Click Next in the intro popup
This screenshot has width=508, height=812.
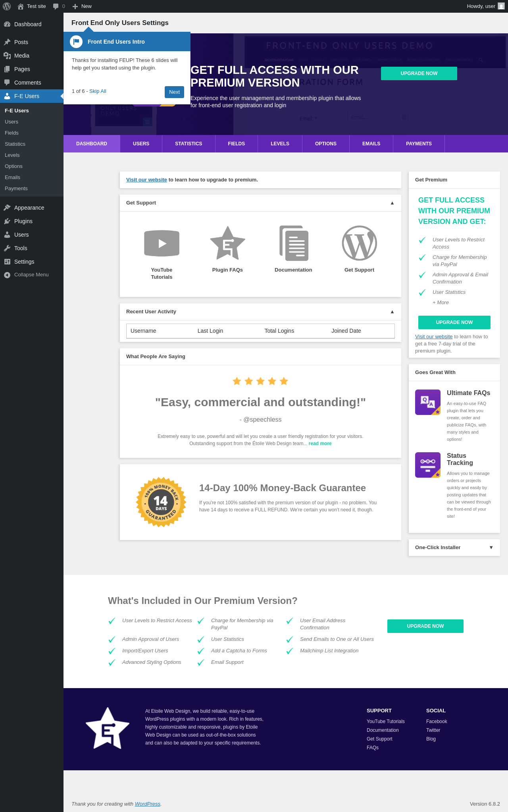point(174,92)
